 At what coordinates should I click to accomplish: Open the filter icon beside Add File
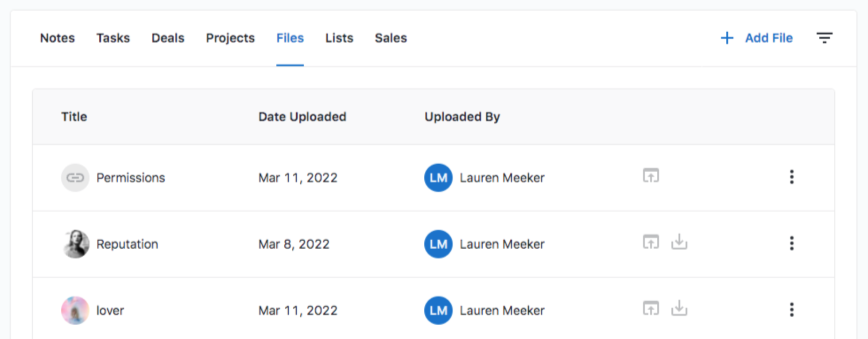824,38
